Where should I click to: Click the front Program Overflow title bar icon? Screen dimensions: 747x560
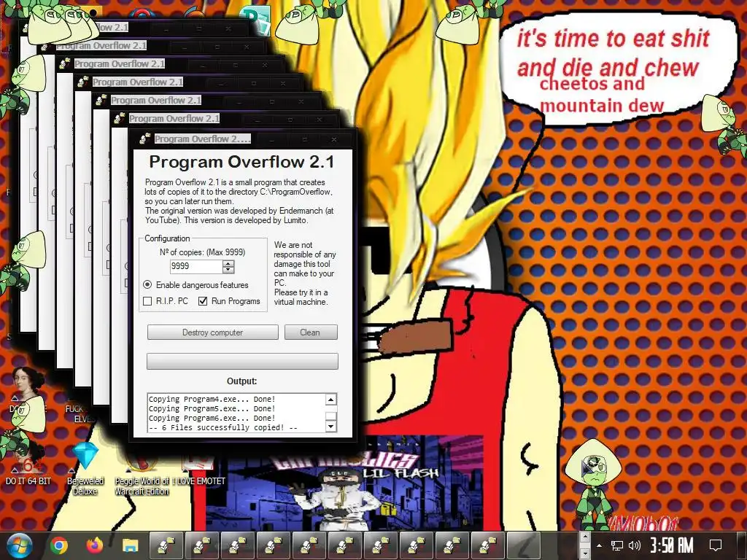[x=145, y=139]
